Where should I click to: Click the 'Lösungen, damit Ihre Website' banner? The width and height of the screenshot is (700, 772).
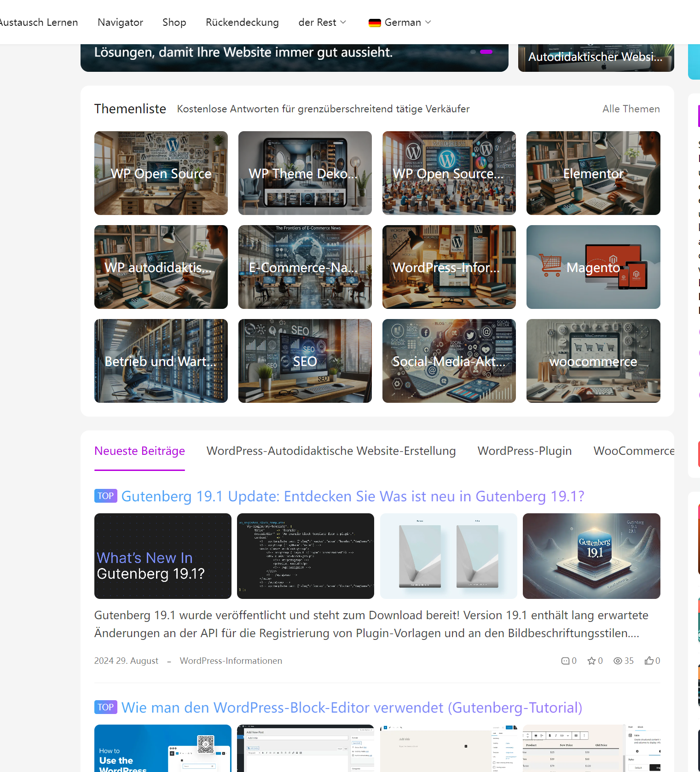coord(295,58)
